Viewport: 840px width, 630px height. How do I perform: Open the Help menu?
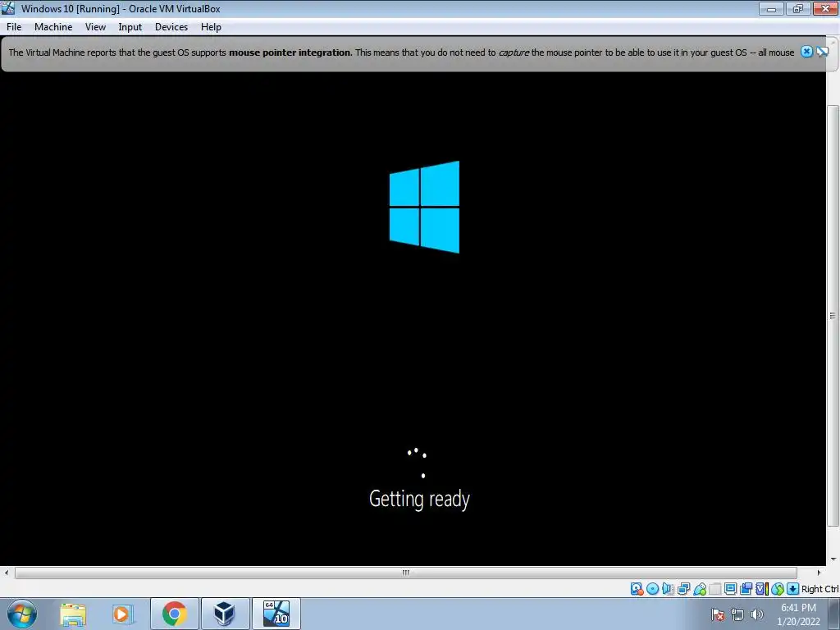tap(211, 27)
